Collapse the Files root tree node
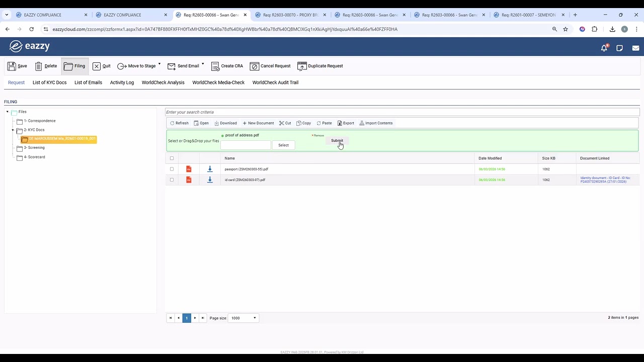The height and width of the screenshot is (362, 644). click(x=8, y=112)
